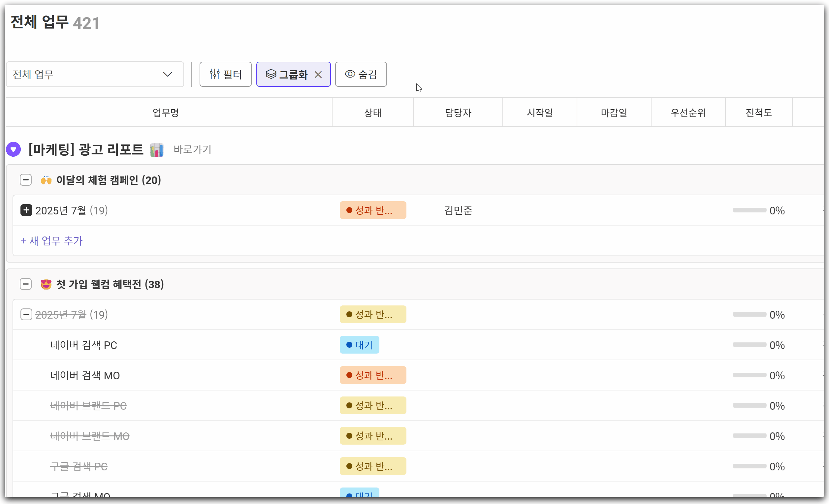Screen dimensions: 829x504
Task: Select assignee 김민준 cell
Action: [x=458, y=210]
